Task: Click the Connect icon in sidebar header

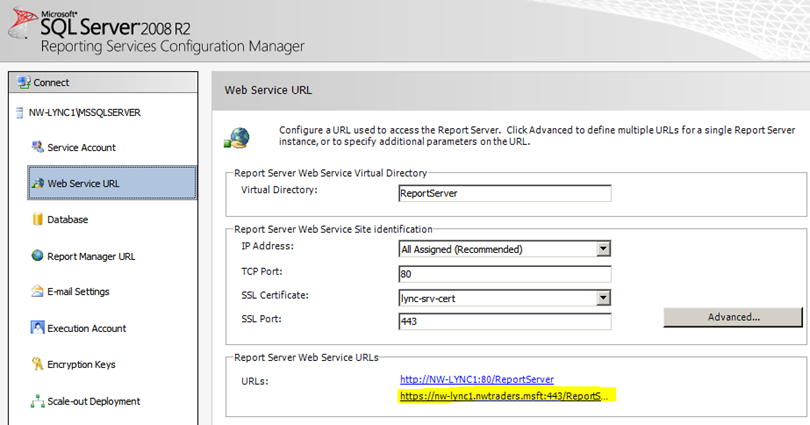Action: tap(24, 82)
